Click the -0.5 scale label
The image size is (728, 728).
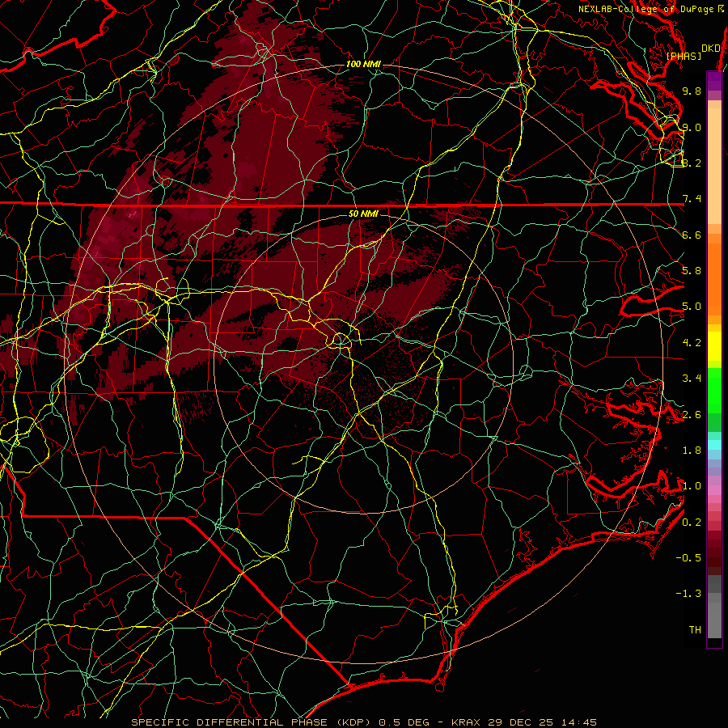(688, 558)
